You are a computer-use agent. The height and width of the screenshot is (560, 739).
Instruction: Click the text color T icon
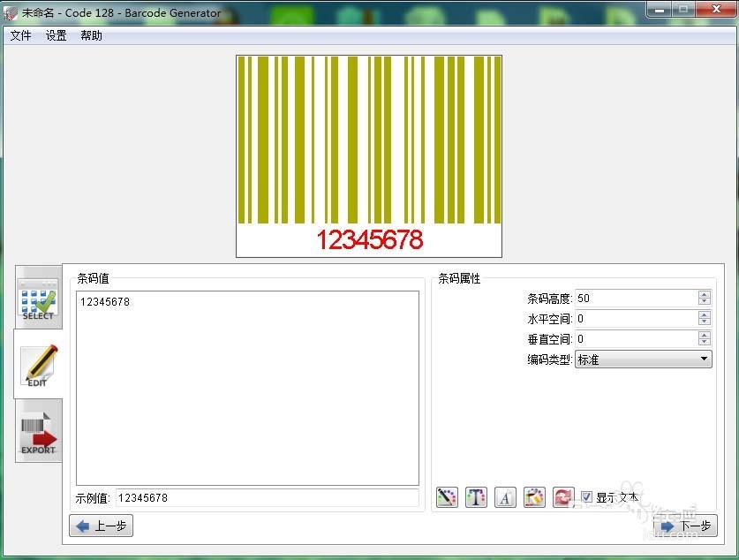476,497
